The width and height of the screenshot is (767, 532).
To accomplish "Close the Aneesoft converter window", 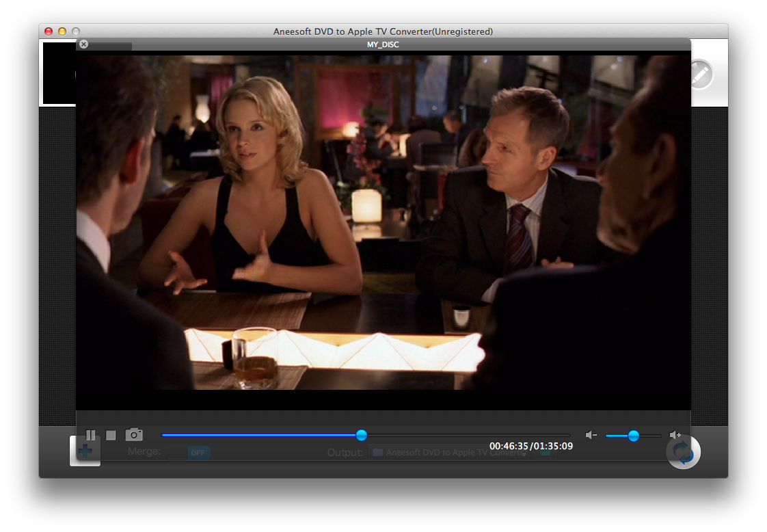I will (x=49, y=31).
